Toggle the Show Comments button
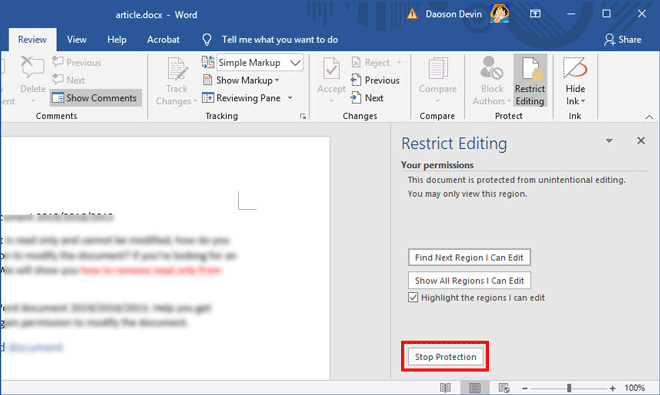 [x=95, y=98]
